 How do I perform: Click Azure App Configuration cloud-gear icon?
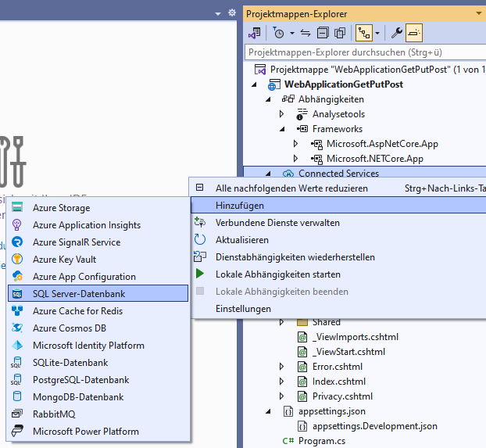tap(17, 276)
